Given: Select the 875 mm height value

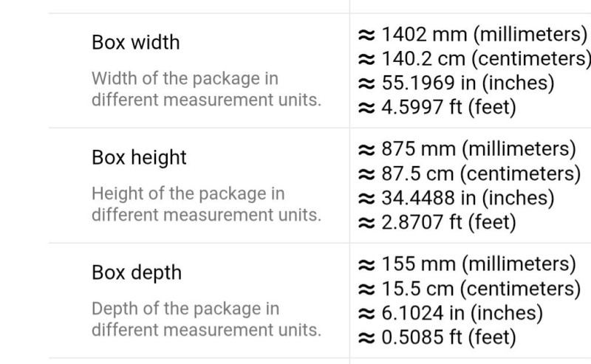Looking at the screenshot, I should (414, 149).
